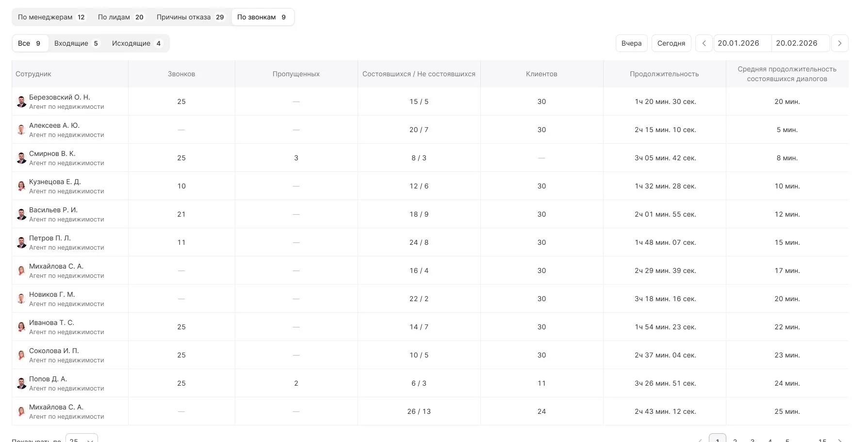Click duration 1ч 48 мин. 07 сек.

coord(665,242)
